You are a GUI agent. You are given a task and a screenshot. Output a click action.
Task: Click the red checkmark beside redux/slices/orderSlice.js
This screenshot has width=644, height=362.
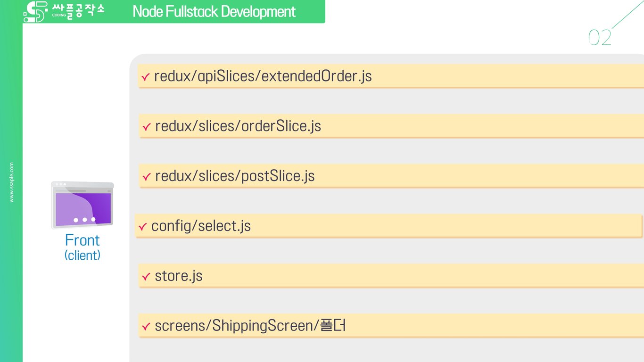pyautogui.click(x=146, y=127)
